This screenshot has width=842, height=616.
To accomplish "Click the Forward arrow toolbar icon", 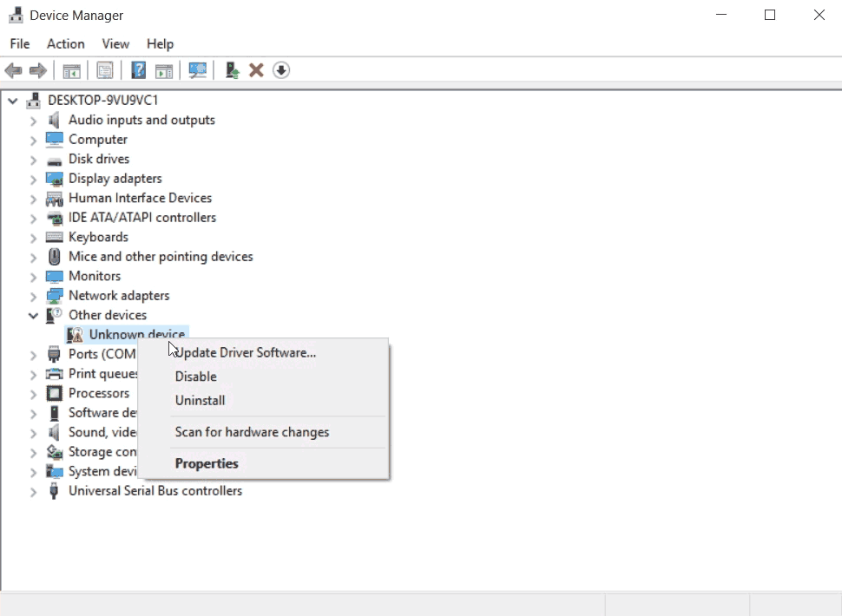I will [x=37, y=70].
